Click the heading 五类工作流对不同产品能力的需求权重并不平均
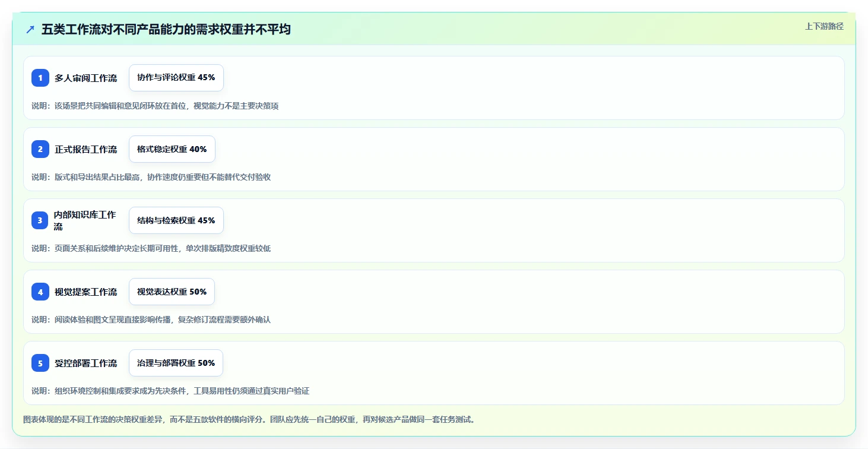868x449 pixels. click(x=166, y=29)
